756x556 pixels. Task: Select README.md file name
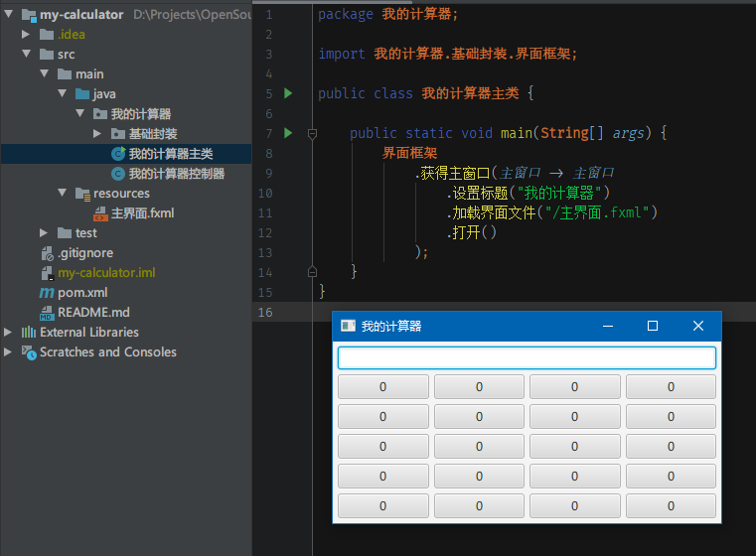point(93,312)
